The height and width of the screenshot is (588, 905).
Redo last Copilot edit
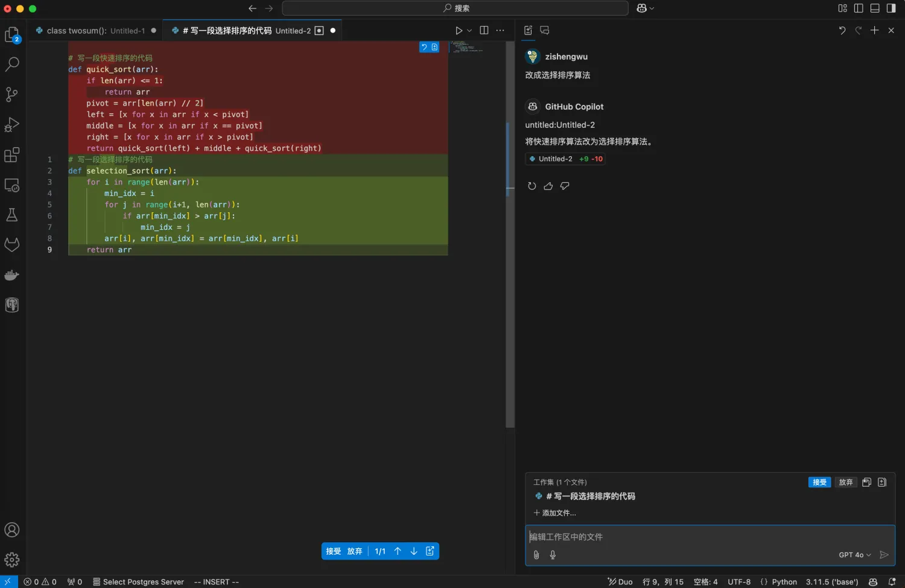tap(859, 30)
